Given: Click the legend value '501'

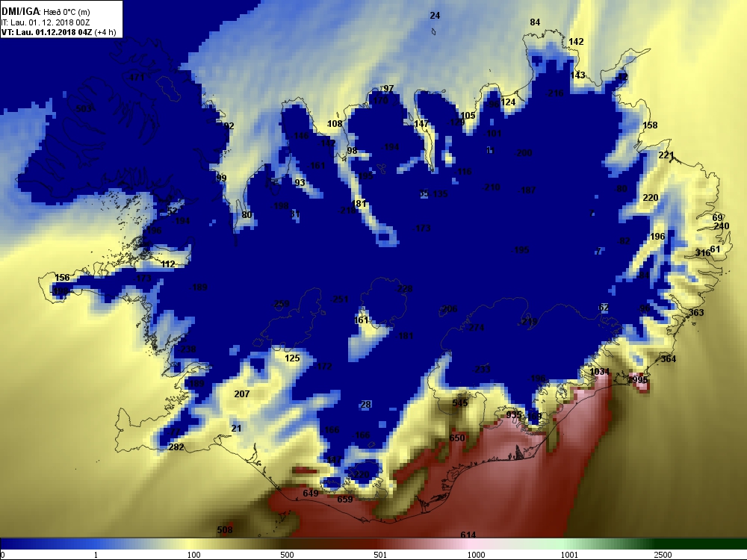Looking at the screenshot, I should 381,555.
